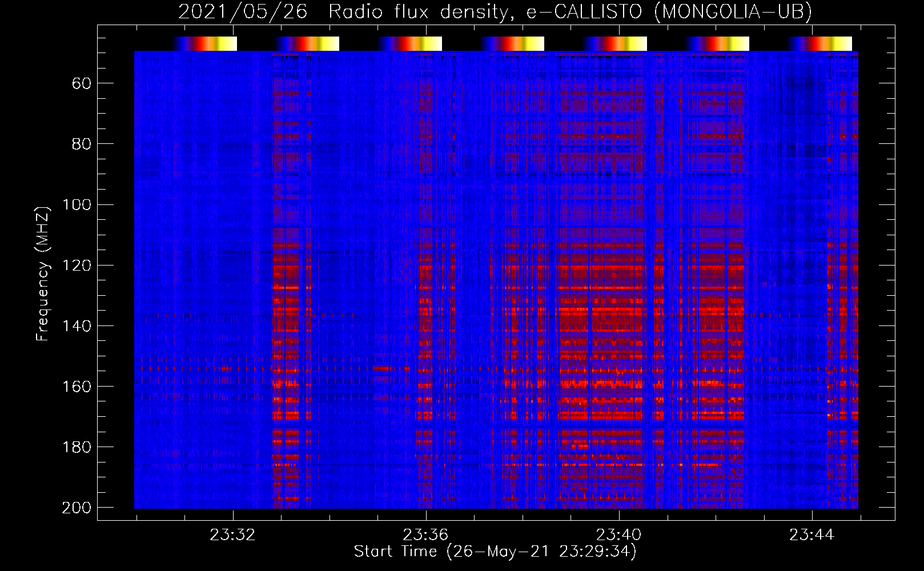This screenshot has width=924, height=571.
Task: Click the 120 MHz frequency tick label
Action: 77,265
